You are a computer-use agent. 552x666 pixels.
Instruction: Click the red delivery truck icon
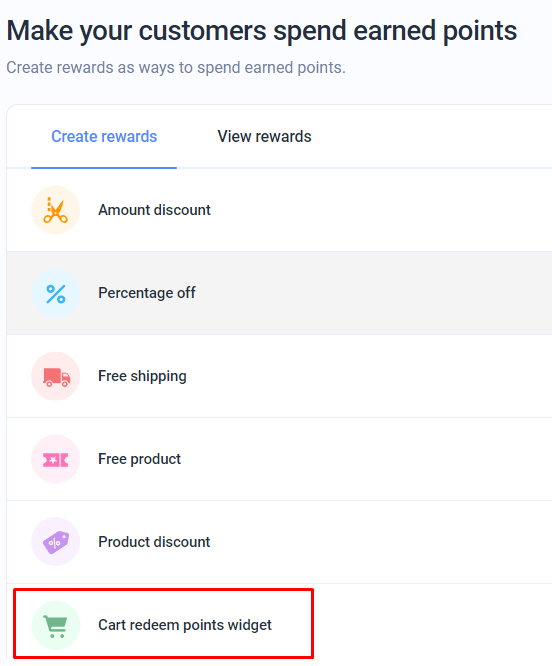click(56, 376)
